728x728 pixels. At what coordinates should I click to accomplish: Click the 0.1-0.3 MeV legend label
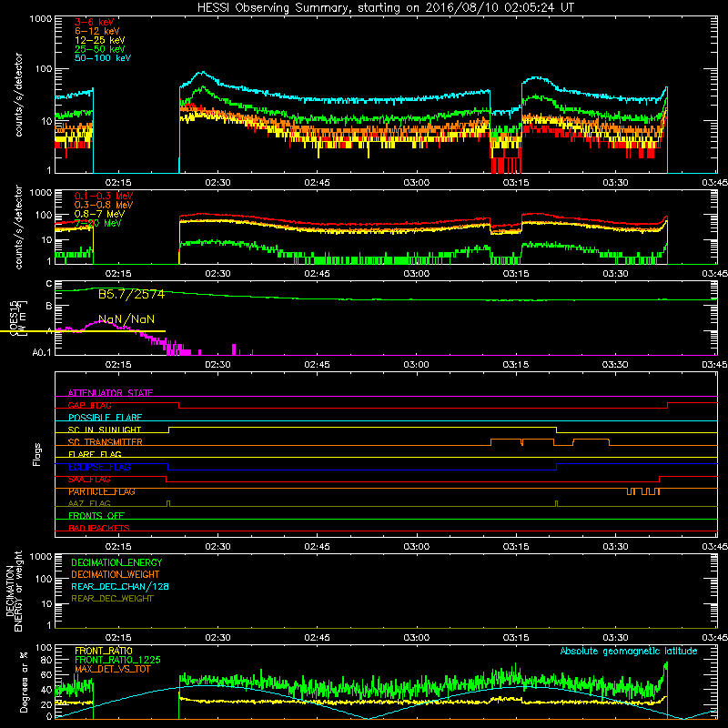104,196
